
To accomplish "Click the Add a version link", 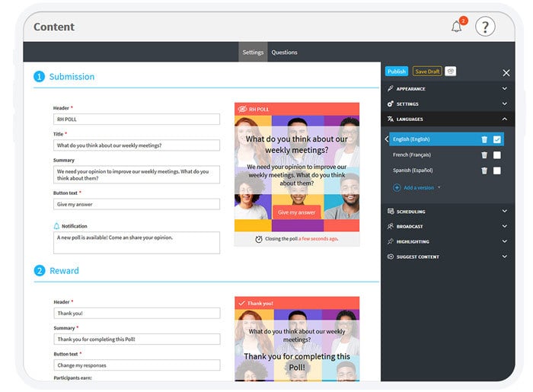I will (x=419, y=187).
